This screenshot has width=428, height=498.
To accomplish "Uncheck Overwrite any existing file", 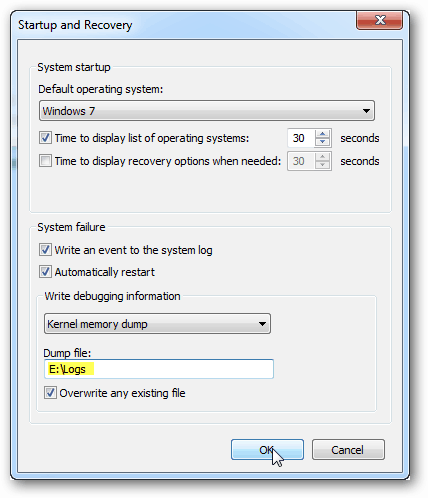I will click(x=50, y=393).
